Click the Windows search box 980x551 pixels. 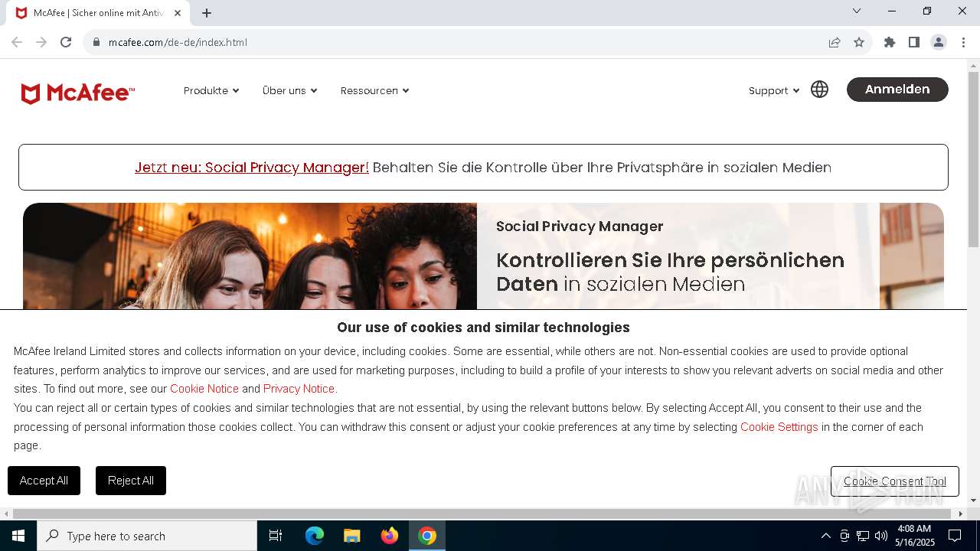point(147,536)
